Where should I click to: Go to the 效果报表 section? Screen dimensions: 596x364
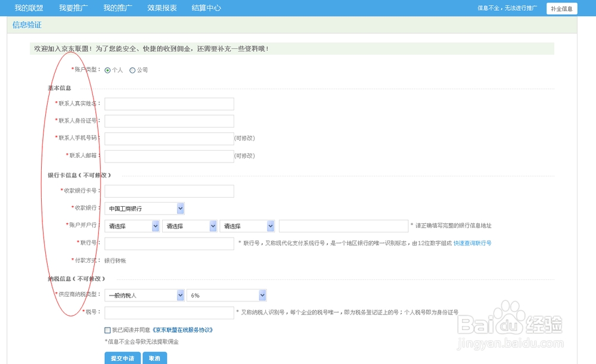[162, 8]
